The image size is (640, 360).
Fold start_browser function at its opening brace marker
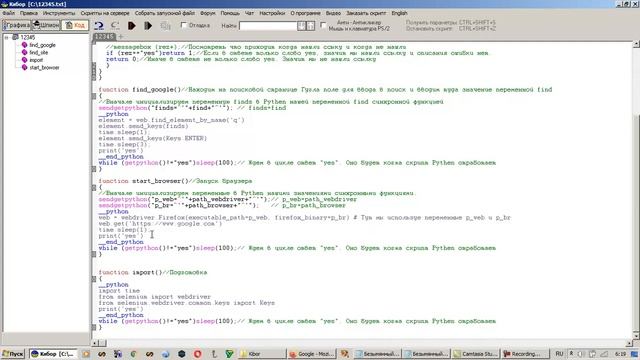pos(94,187)
